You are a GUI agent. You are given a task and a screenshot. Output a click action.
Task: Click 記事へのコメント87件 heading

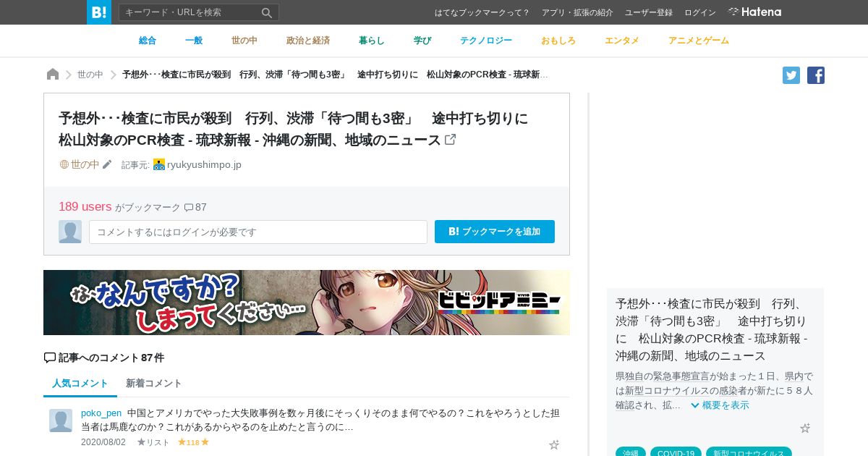coord(104,358)
